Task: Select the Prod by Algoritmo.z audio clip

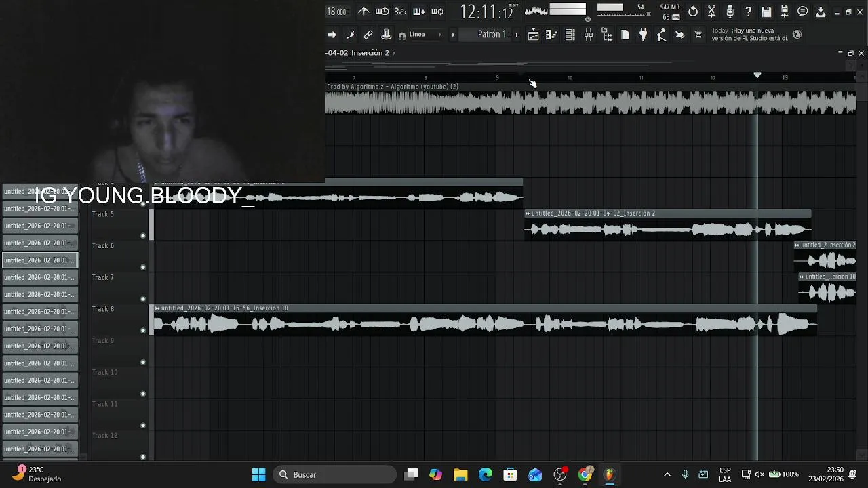Action: (591, 99)
